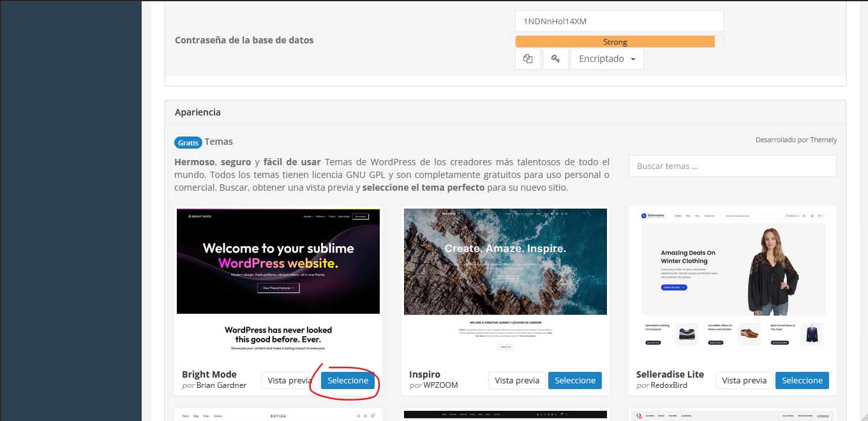Preview the Selleradise Lite theme
The height and width of the screenshot is (421, 868).
tap(744, 380)
